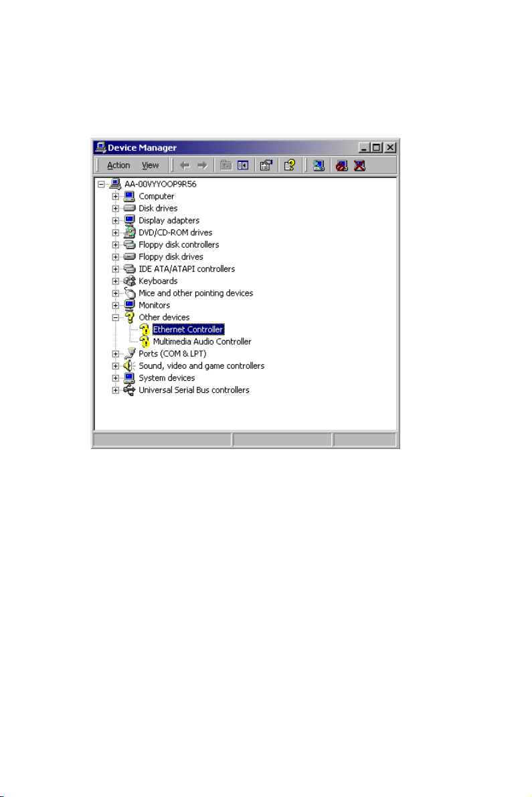Click the Multimedia Audio Controller warning icon
The height and width of the screenshot is (797, 532).
pyautogui.click(x=145, y=342)
